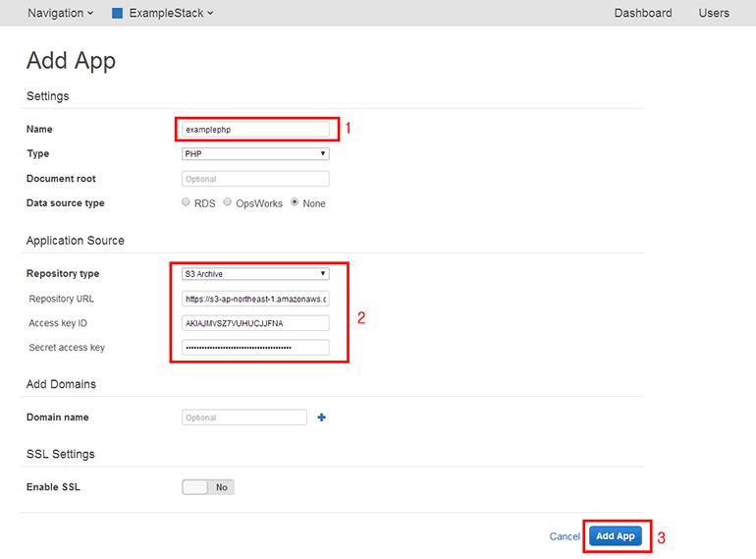Click the blue plus icon beside Domain name
Image resolution: width=756 pixels, height=559 pixels.
tap(321, 418)
